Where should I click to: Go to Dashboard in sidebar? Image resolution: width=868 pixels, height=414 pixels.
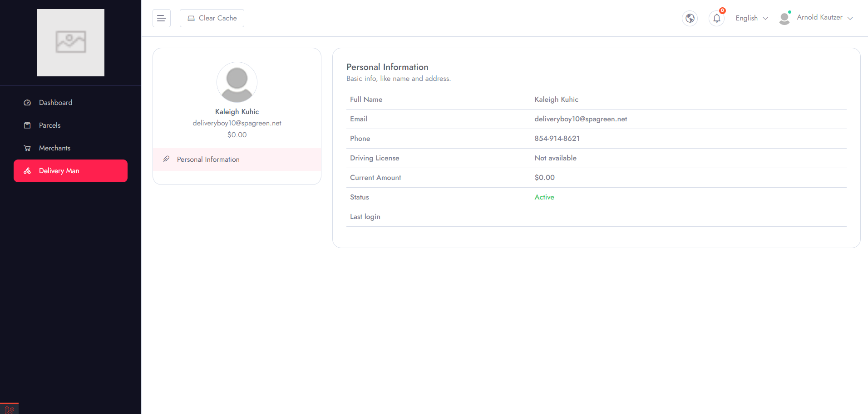70,103
